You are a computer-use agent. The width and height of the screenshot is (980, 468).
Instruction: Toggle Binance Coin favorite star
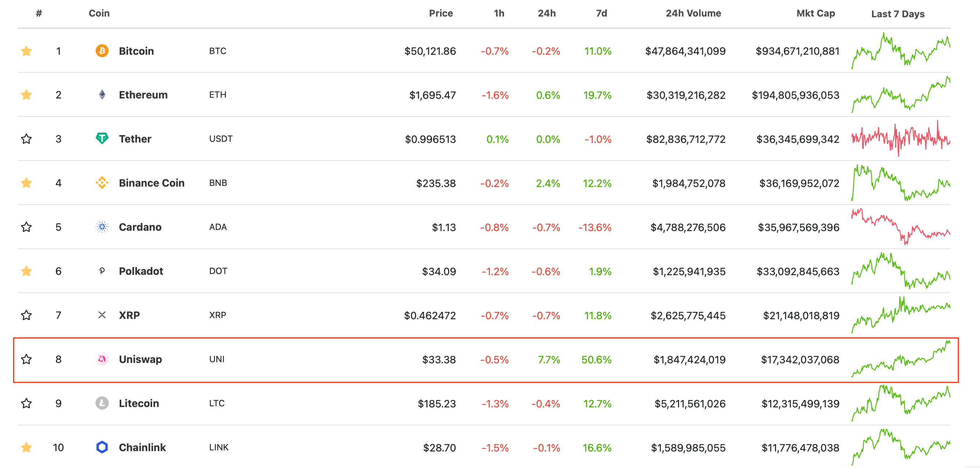click(26, 183)
